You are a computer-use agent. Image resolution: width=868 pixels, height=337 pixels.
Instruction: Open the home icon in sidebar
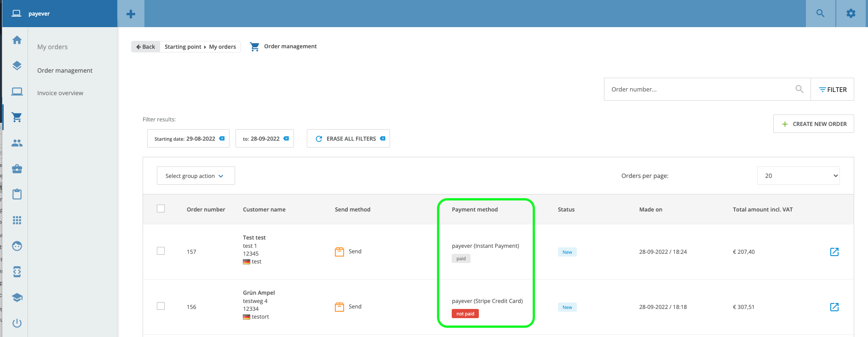tap(17, 40)
